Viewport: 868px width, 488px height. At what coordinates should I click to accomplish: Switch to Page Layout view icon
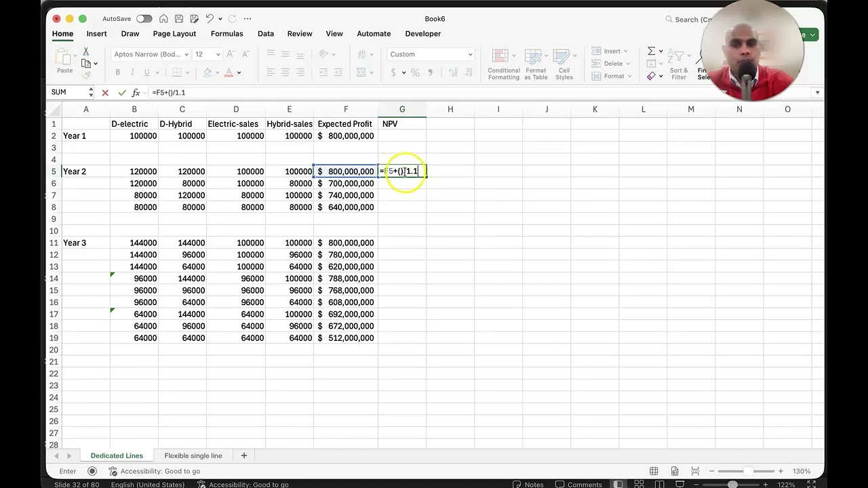pos(675,471)
